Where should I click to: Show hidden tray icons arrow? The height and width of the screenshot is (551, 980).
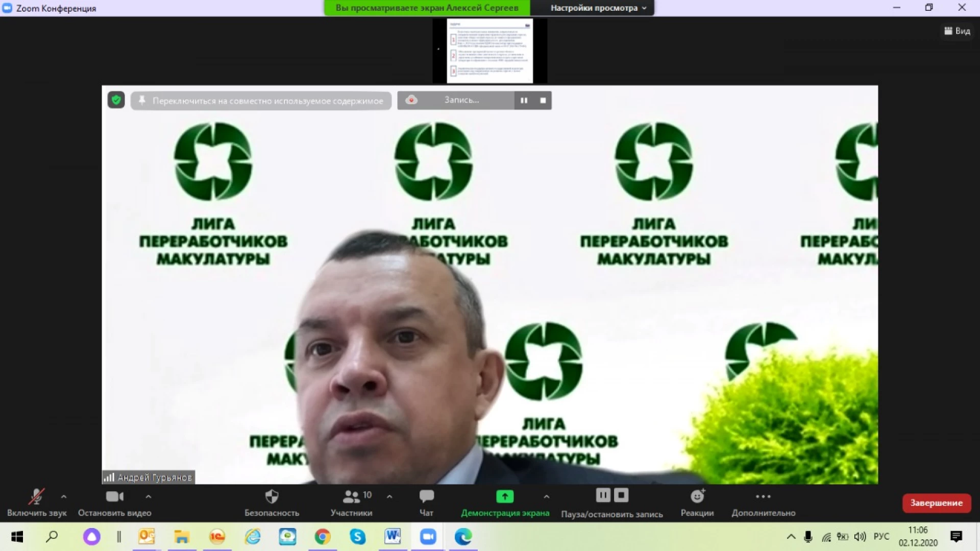pos(791,537)
